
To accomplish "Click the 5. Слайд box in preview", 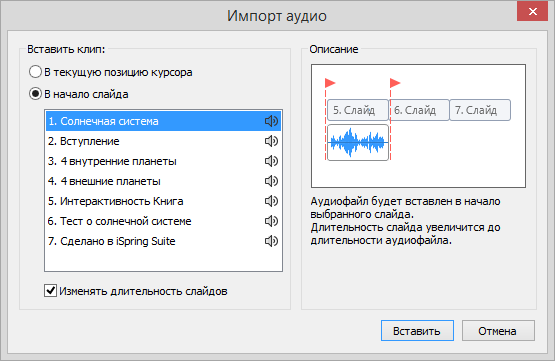I will point(357,110).
